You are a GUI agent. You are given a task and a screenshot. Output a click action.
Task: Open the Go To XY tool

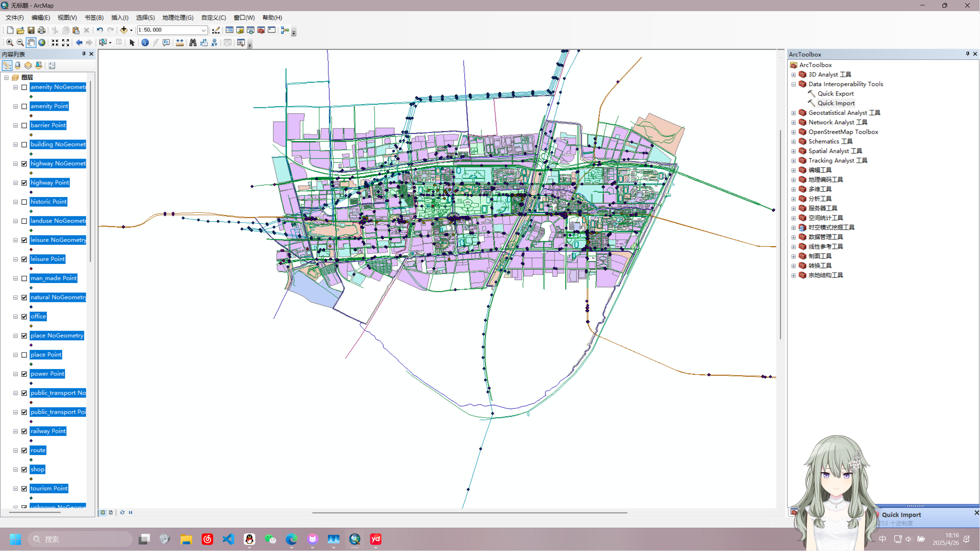coord(214,42)
